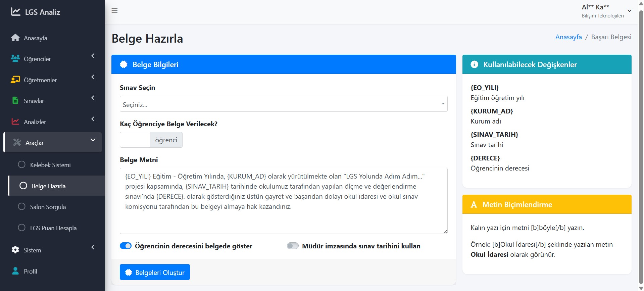Disable showing student rank on document

click(126, 246)
